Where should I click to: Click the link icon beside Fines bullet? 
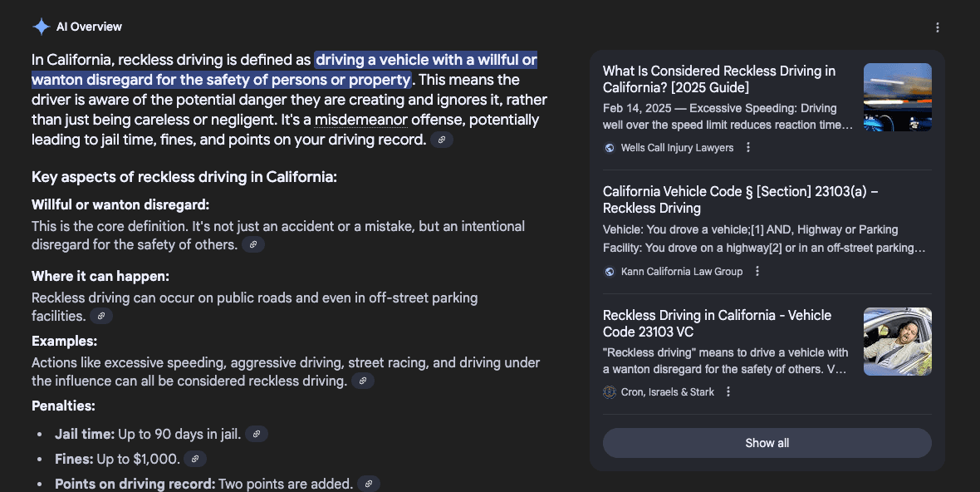click(x=195, y=459)
